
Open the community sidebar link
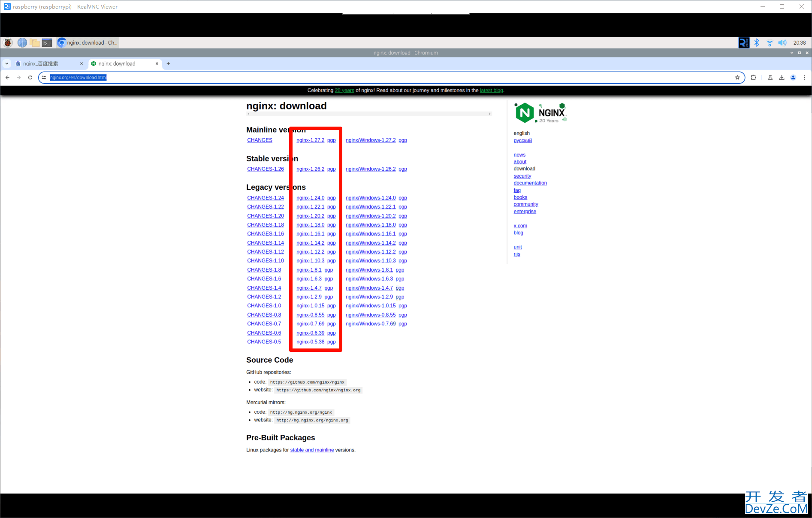click(526, 204)
